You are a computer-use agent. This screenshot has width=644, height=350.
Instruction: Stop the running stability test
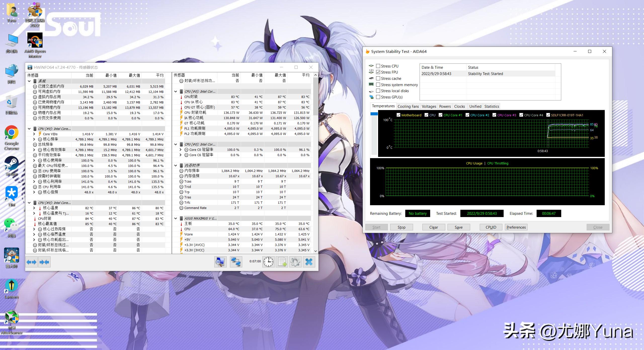point(401,227)
